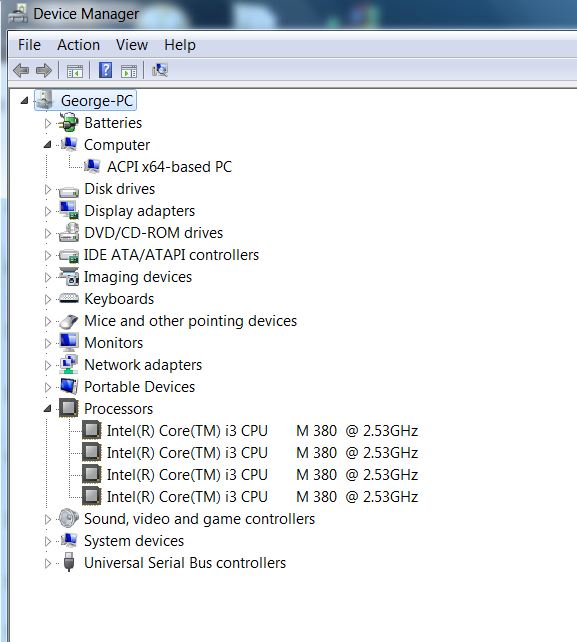
Task: Click the blue Help question mark icon
Action: (105, 70)
